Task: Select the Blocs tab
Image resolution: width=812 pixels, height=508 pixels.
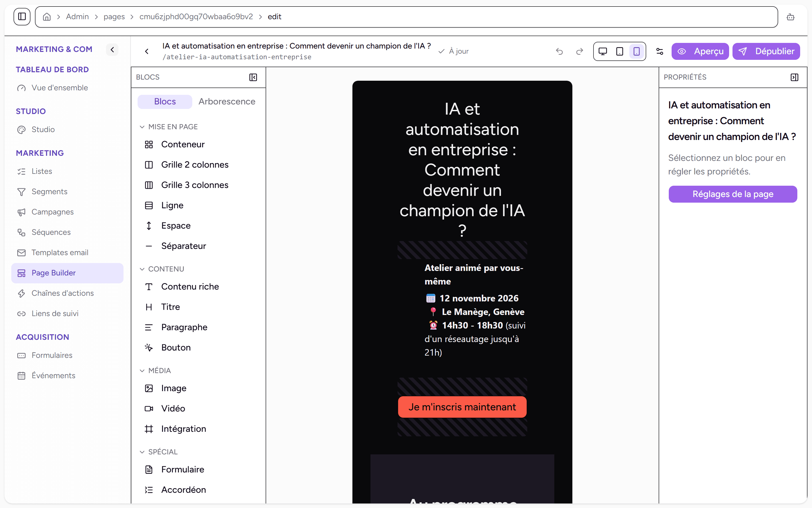Action: [165, 102]
